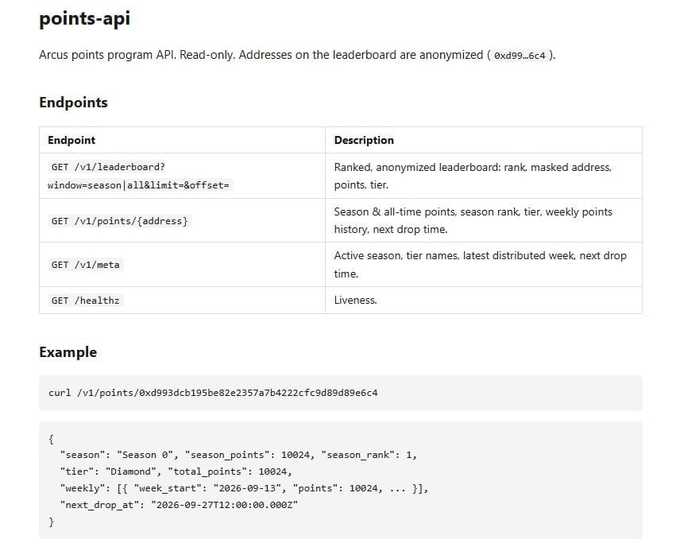This screenshot has height=551, width=680.
Task: Click the GET /v1/meta endpoint cell
Action: (182, 264)
